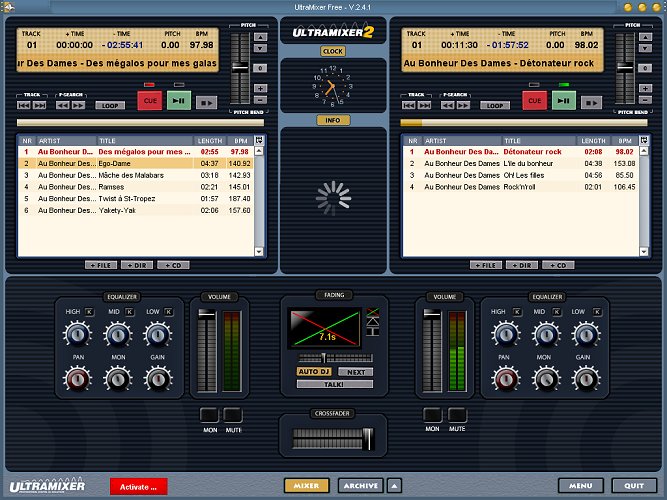The height and width of the screenshot is (500, 667).
Task: Toggle left channel MON button
Action: tap(209, 415)
